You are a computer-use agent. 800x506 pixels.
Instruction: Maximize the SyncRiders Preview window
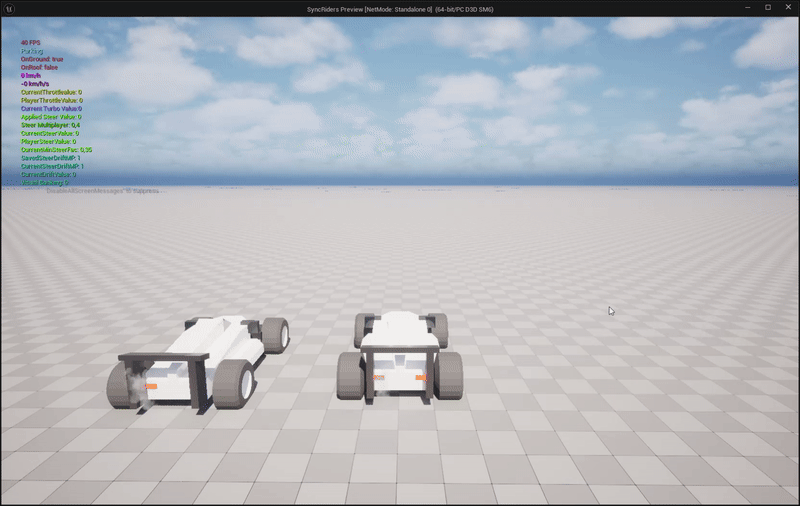(x=768, y=8)
